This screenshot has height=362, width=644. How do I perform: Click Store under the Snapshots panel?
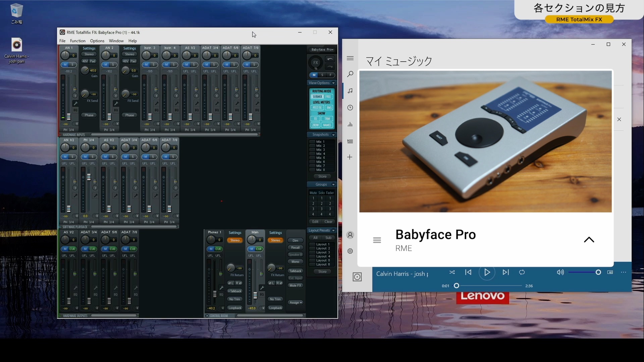(322, 176)
